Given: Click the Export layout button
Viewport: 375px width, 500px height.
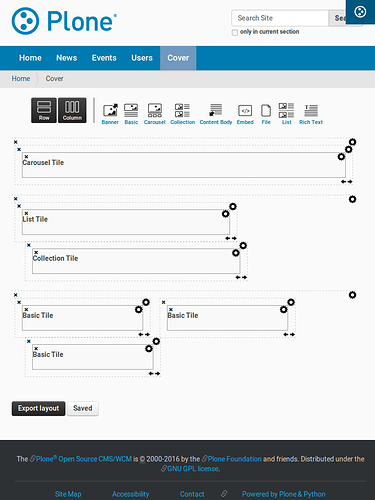Looking at the screenshot, I should pyautogui.click(x=38, y=408).
